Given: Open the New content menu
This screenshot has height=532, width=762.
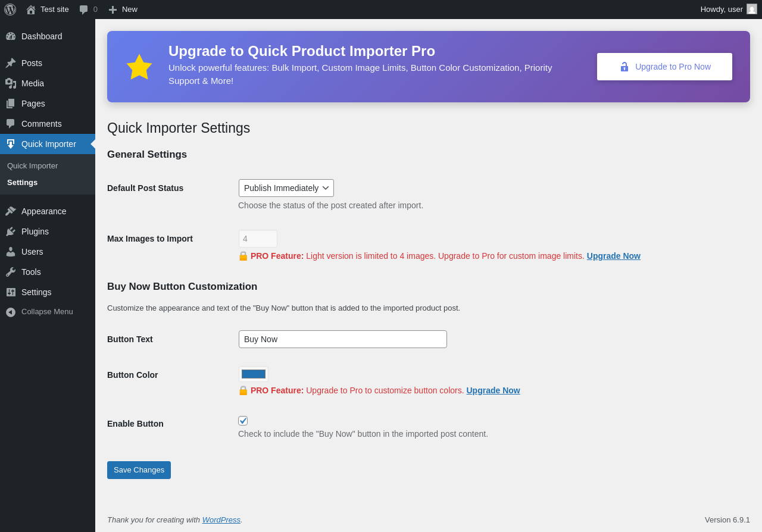Looking at the screenshot, I should click(x=123, y=10).
